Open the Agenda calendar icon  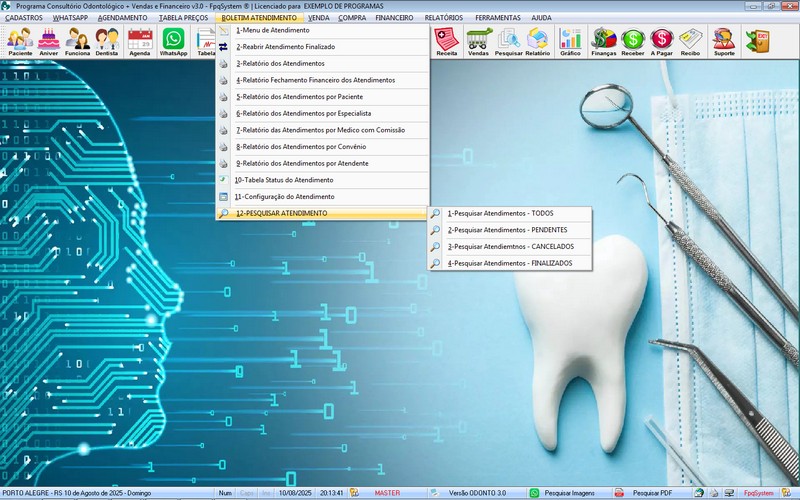pos(140,41)
